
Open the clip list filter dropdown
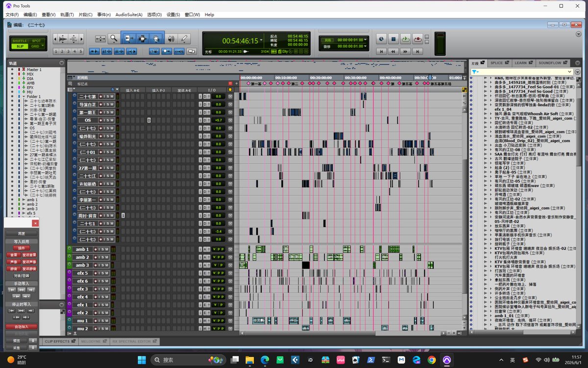475,72
